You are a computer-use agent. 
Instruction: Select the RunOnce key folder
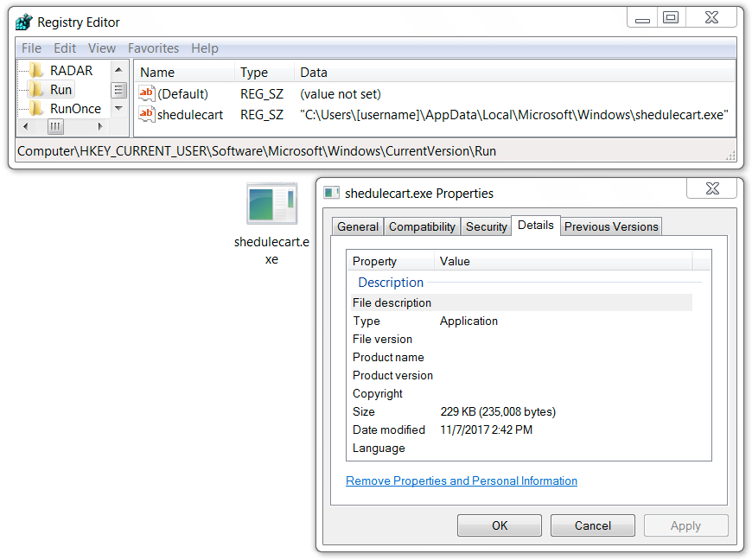click(65, 109)
